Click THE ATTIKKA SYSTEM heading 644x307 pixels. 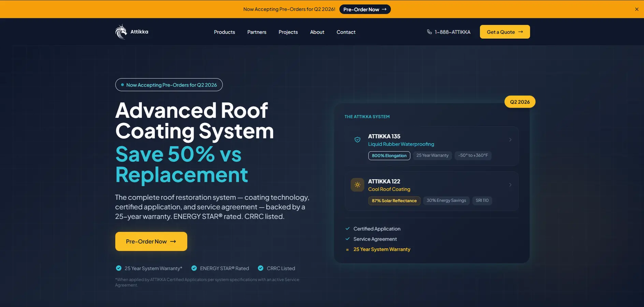point(367,117)
